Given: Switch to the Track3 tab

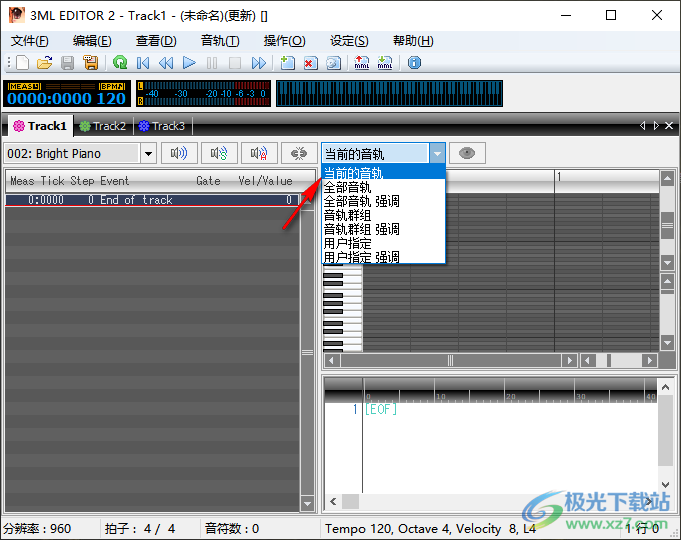Looking at the screenshot, I should [x=162, y=126].
